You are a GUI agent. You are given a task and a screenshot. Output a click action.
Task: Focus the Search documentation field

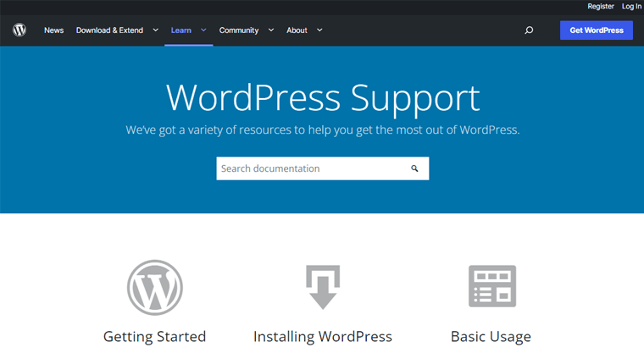coord(309,168)
